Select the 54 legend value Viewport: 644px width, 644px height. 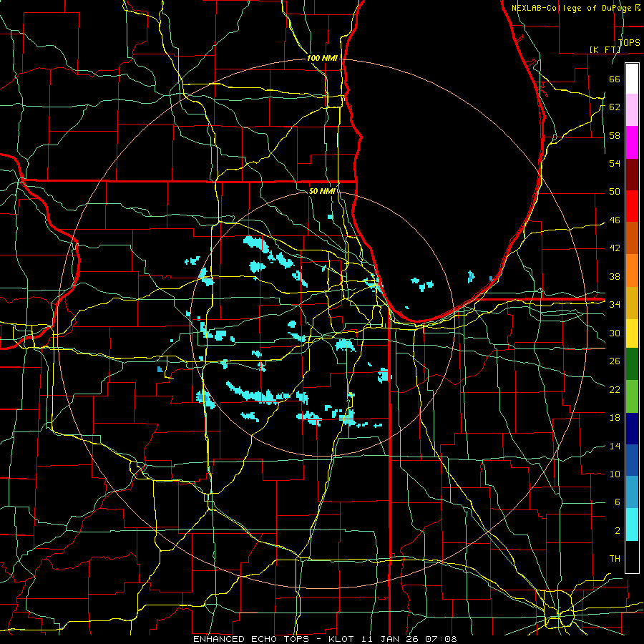point(615,163)
